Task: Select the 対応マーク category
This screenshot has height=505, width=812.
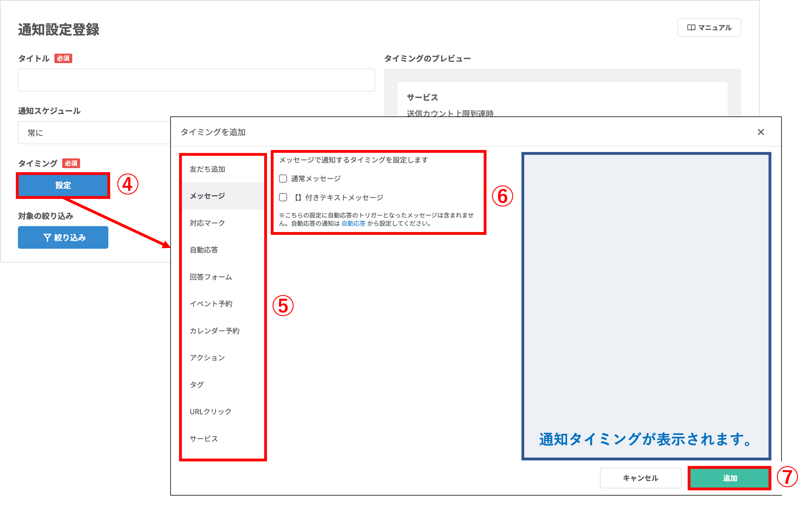Action: (207, 223)
